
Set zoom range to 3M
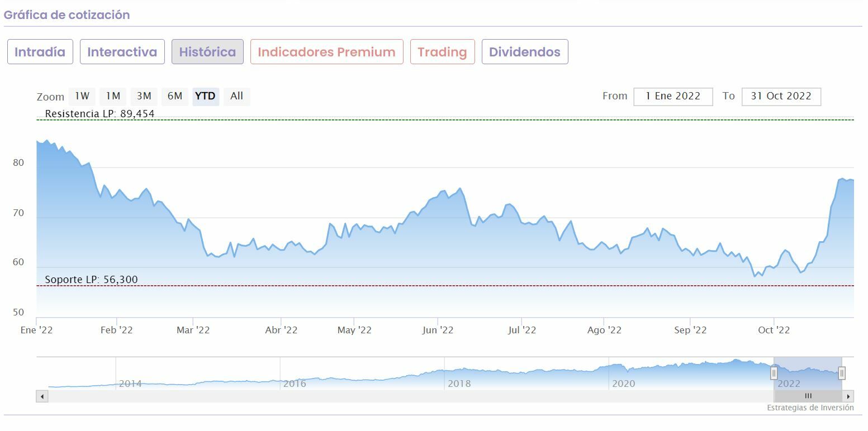point(144,96)
